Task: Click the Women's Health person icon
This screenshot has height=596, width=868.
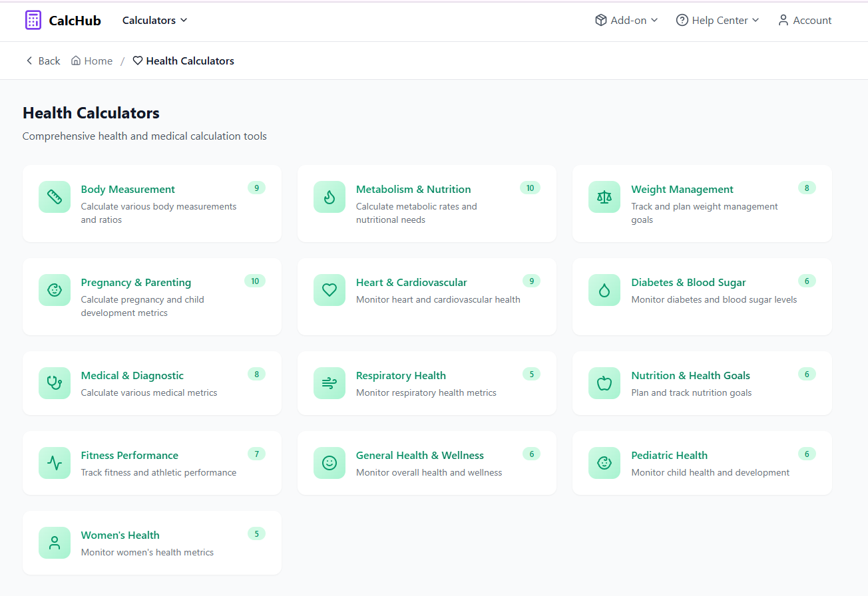Action: pos(55,543)
